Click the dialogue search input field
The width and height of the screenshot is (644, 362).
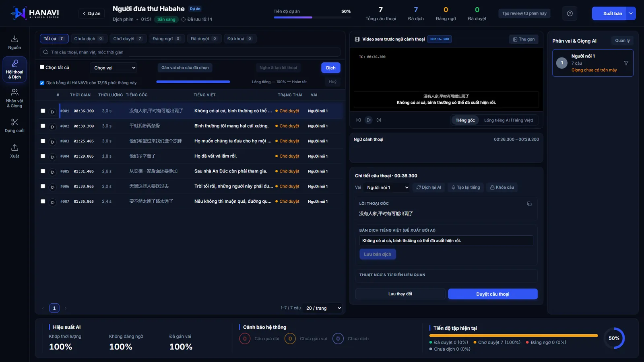(x=190, y=52)
